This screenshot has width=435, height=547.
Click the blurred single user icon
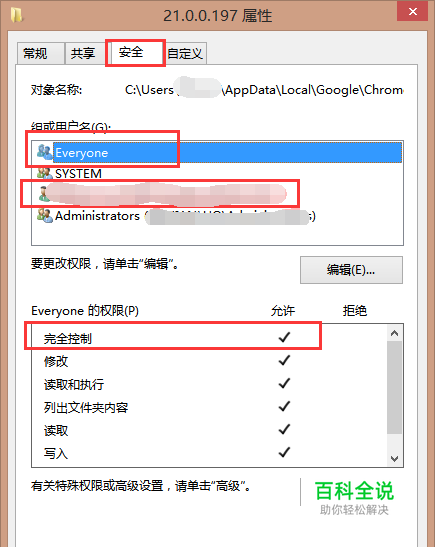pyautogui.click(x=43, y=194)
